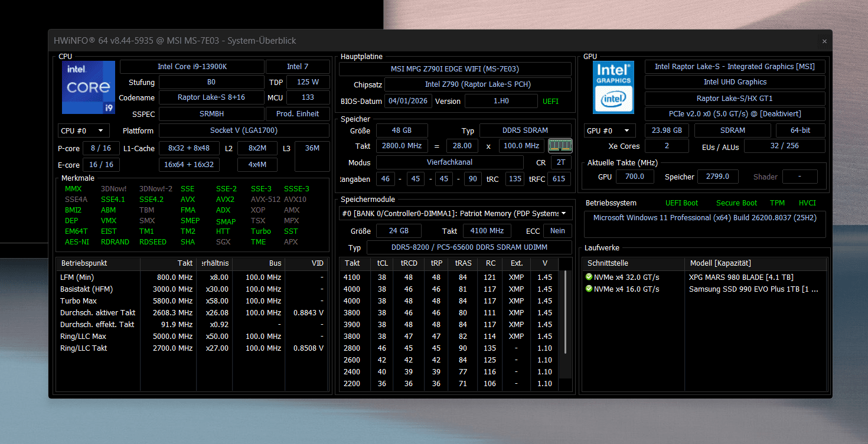Click the Modell [Kapazität] column header
Viewport: 868px width, 444px height.
coord(756,263)
